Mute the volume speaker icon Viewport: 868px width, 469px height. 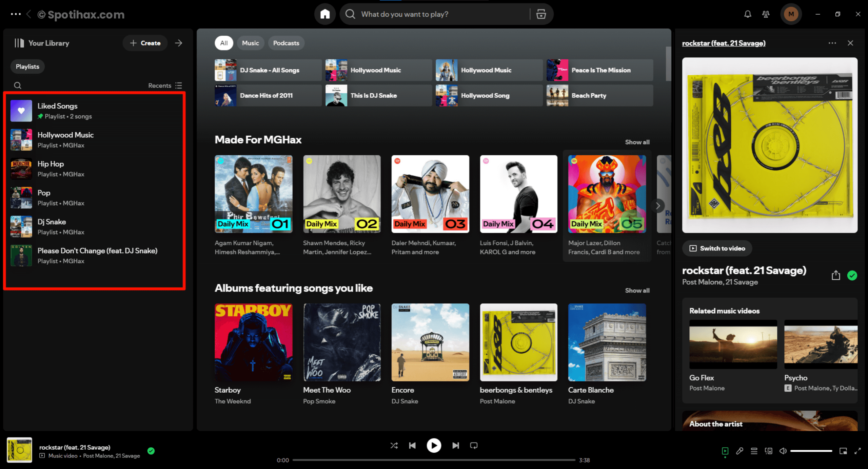click(783, 451)
